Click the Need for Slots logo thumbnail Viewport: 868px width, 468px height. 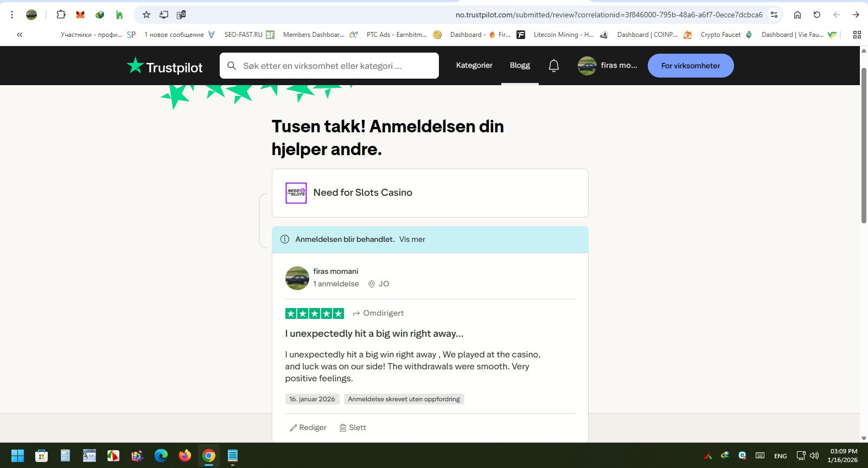click(296, 193)
